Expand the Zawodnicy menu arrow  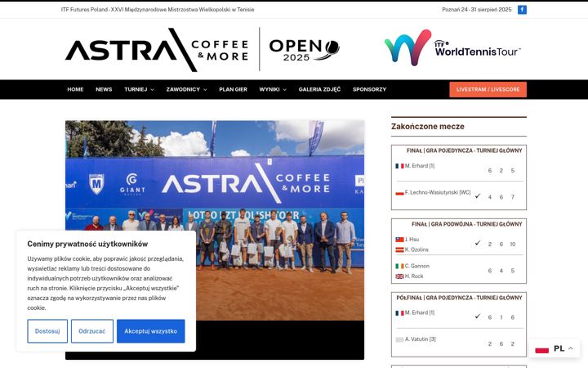click(205, 90)
